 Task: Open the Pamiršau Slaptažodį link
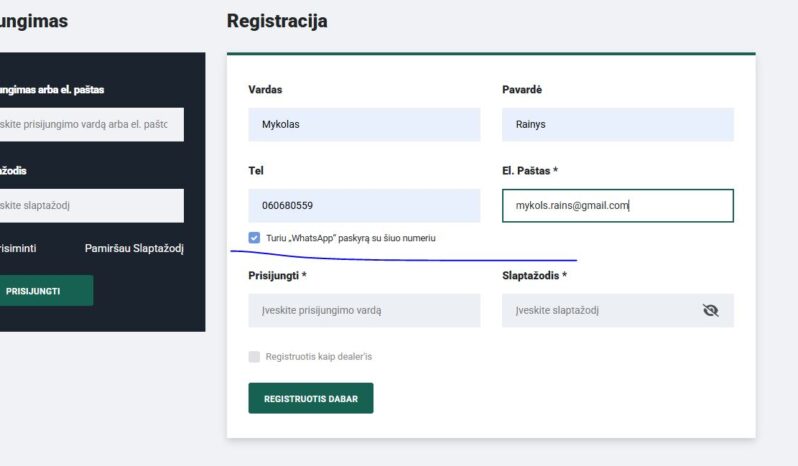pyautogui.click(x=134, y=248)
